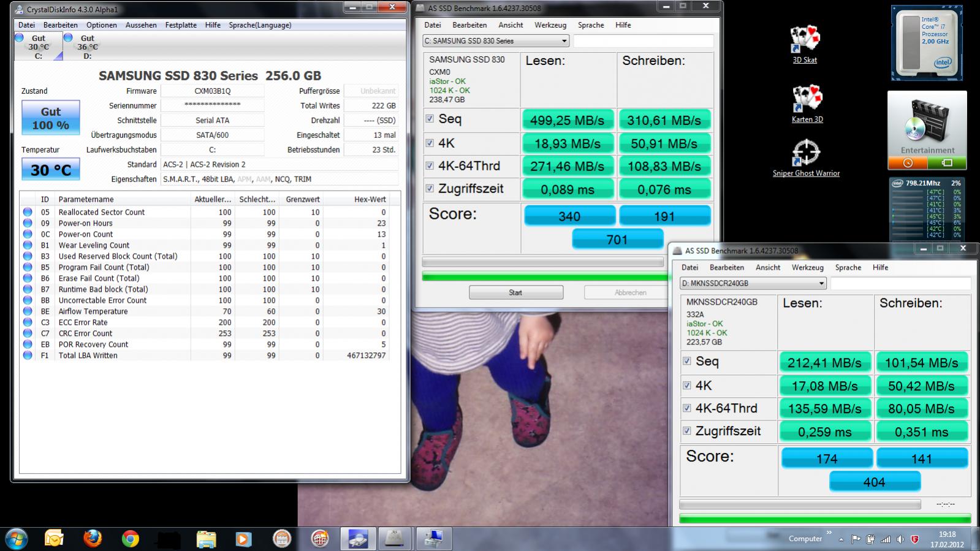Click the green battery button on Entertainment gadget

(x=947, y=163)
